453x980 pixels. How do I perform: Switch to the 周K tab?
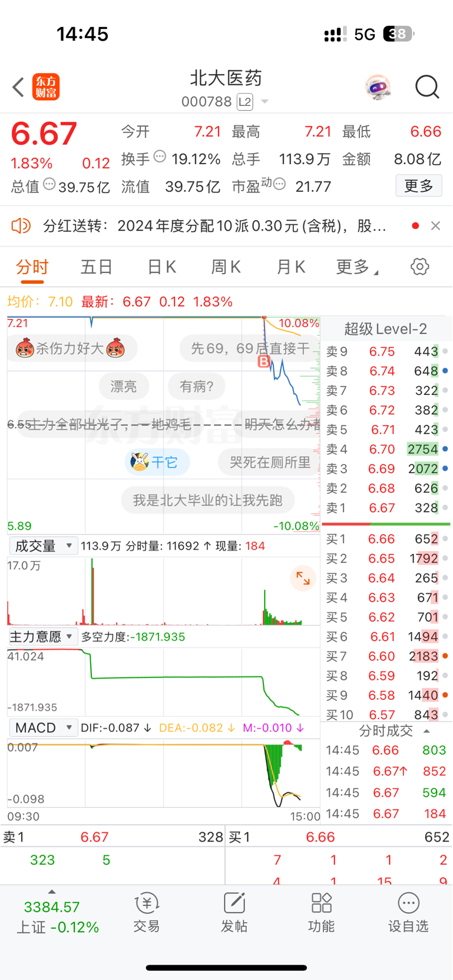pyautogui.click(x=226, y=267)
